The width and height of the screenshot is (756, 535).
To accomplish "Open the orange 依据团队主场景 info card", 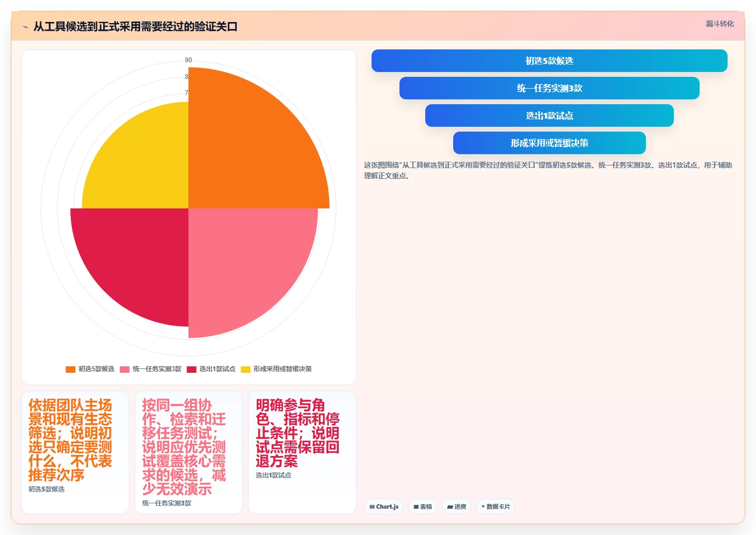I will 75,452.
